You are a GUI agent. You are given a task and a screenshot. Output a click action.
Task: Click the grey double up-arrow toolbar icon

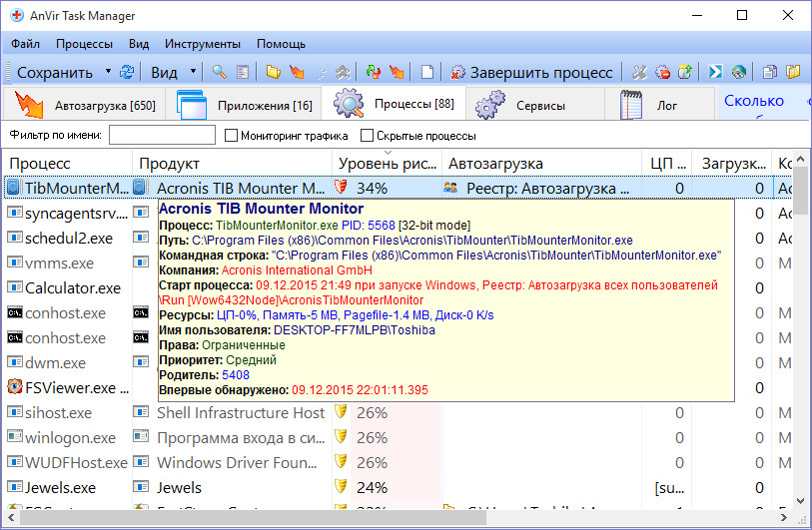343,72
